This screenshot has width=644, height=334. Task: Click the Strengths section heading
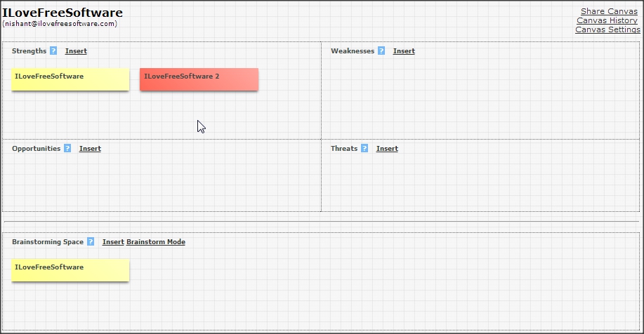click(29, 51)
